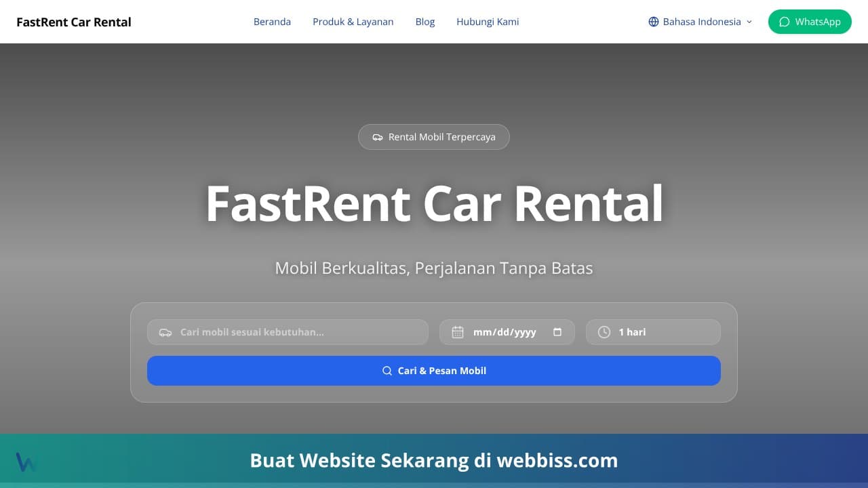The height and width of the screenshot is (488, 868).
Task: Click the WhatsApp contact button
Action: (810, 22)
